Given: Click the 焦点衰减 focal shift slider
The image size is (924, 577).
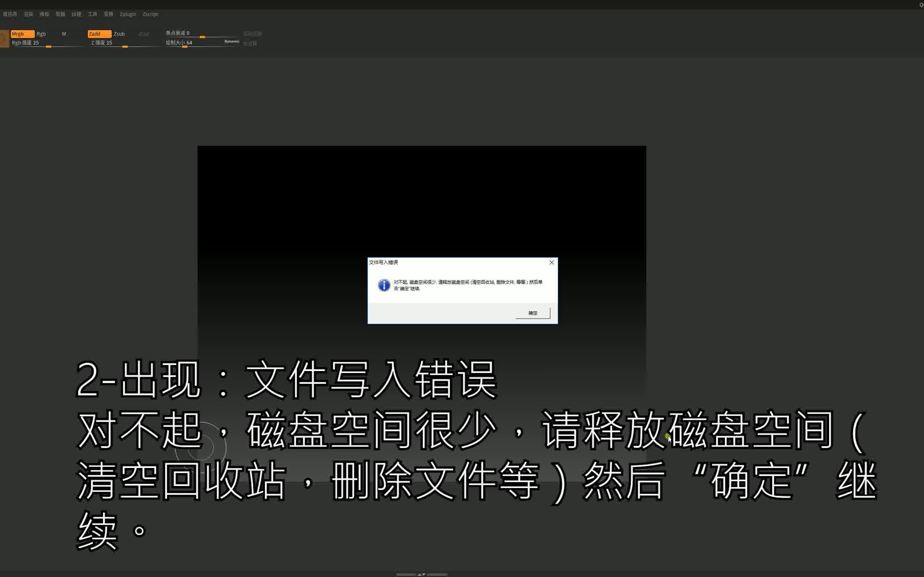Looking at the screenshot, I should tap(203, 37).
